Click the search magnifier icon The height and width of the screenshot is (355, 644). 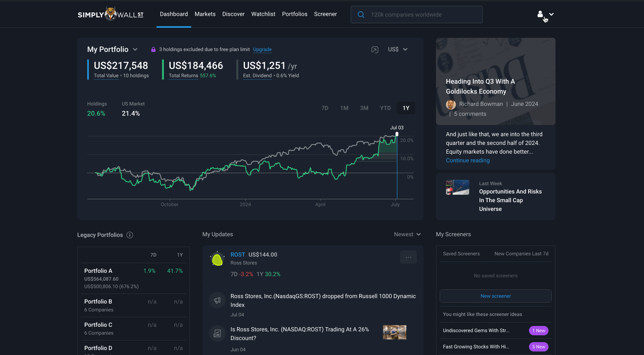point(361,15)
